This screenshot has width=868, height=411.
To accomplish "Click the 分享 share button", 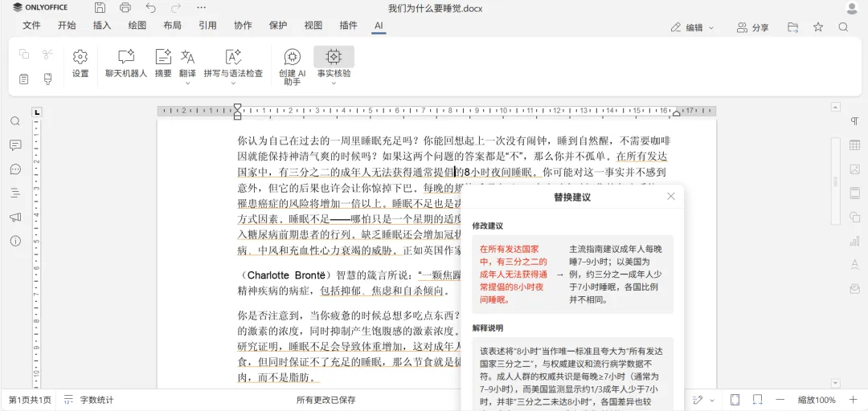I will point(752,27).
